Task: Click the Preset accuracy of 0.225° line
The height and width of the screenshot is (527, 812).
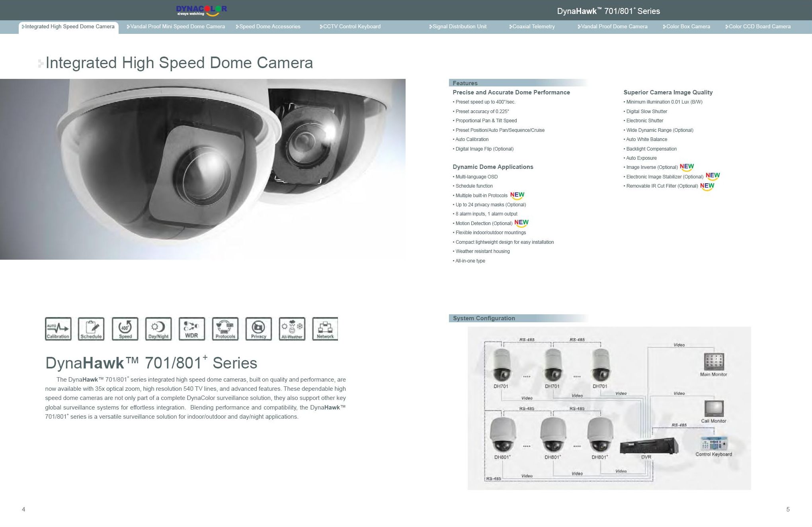Action: (481, 112)
